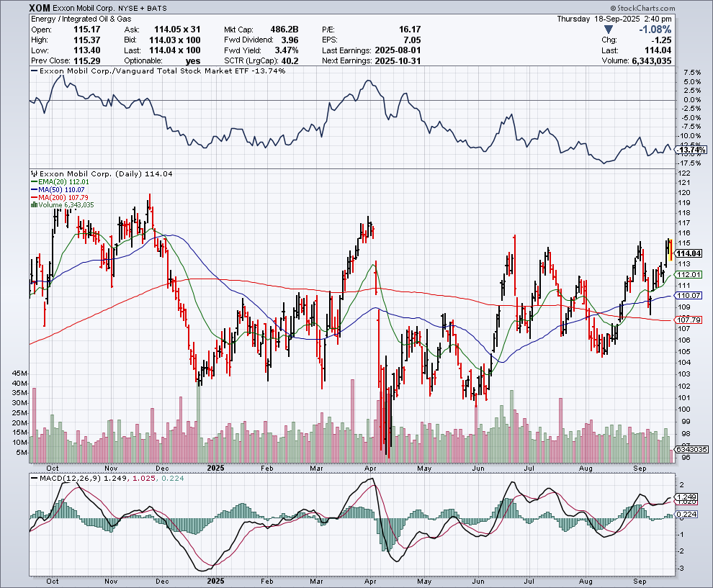The height and width of the screenshot is (588, 713).
Task: Click the candlestick icon before Exxon Mobil Corp. (Daily)
Action: (34, 173)
